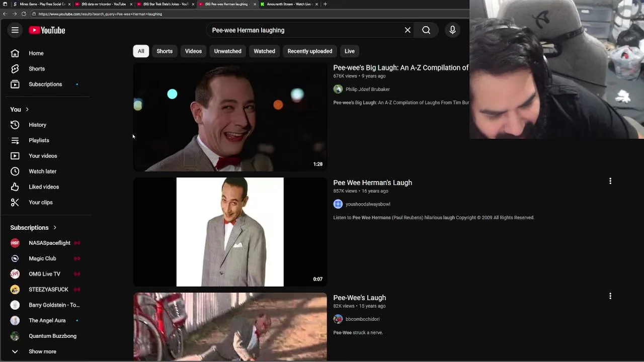Image resolution: width=644 pixels, height=362 pixels.
Task: Select the Recently uploaded filter chip
Action: click(310, 51)
